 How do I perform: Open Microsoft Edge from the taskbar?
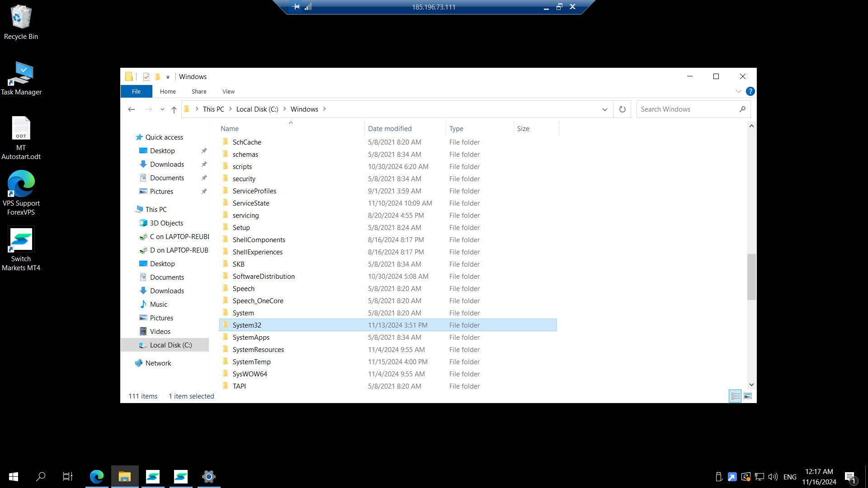click(x=97, y=477)
